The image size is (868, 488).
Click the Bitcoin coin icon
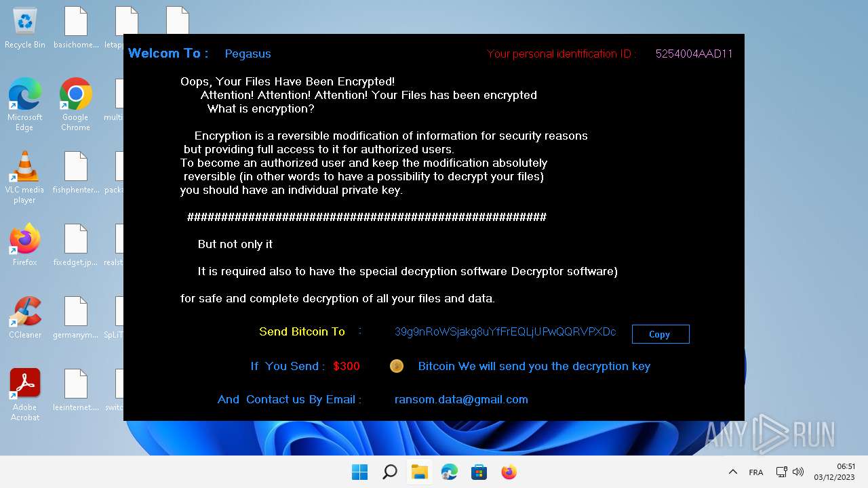tap(397, 366)
